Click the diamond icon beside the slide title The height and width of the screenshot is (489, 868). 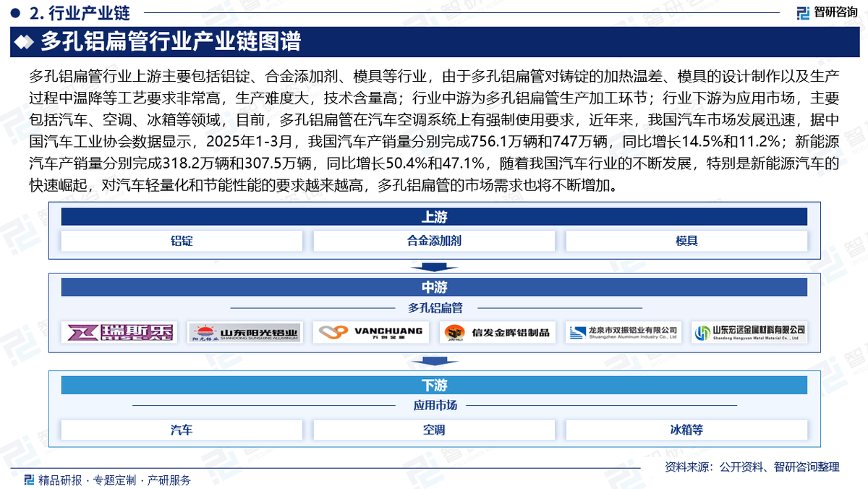pyautogui.click(x=25, y=43)
